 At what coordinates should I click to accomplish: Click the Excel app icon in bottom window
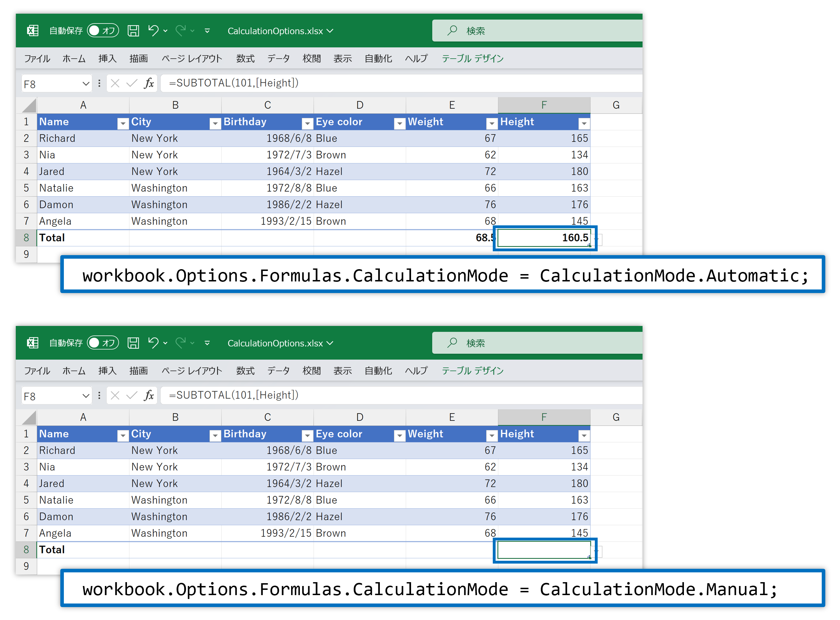(x=33, y=343)
